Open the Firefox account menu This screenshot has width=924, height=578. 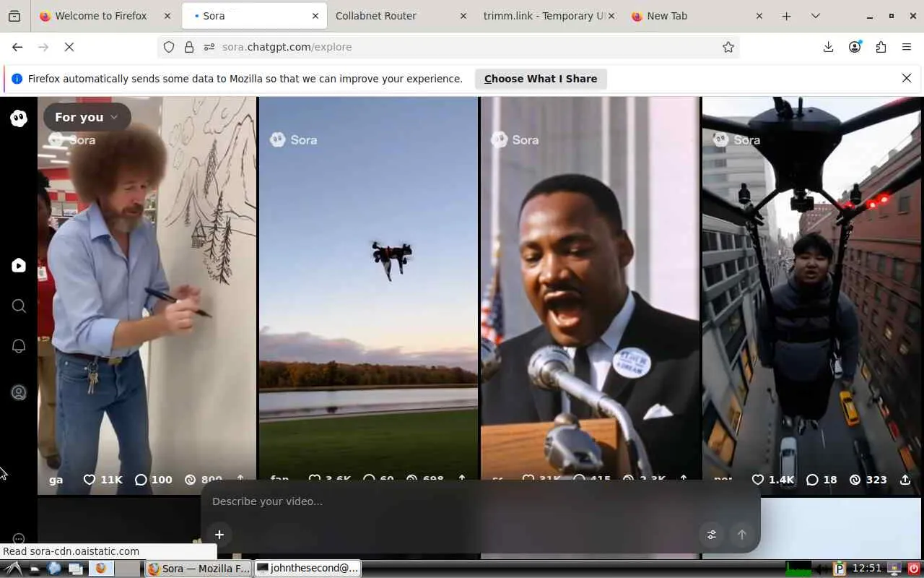(855, 47)
